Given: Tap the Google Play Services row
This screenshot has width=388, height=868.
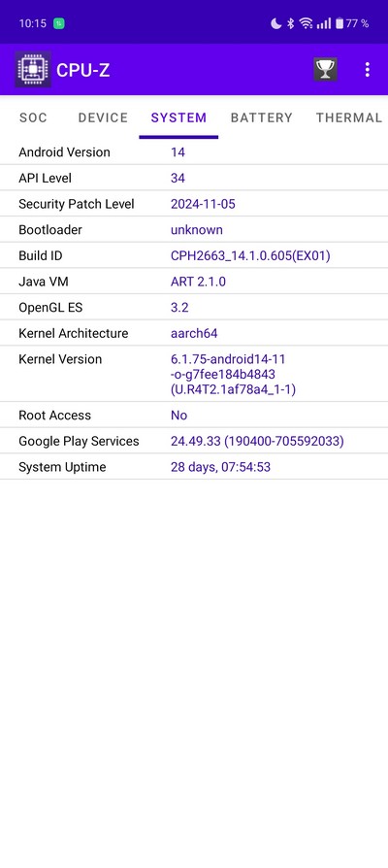Looking at the screenshot, I should [x=194, y=441].
